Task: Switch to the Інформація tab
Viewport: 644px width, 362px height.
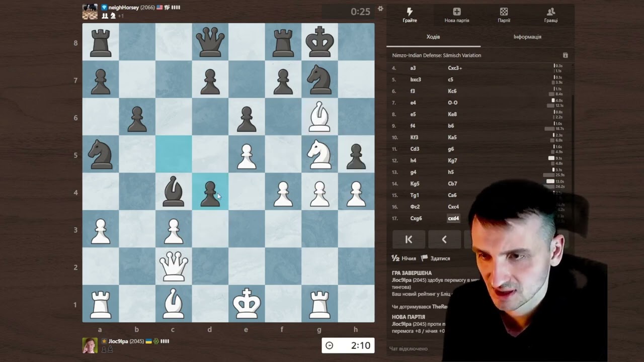Action: 527,37
